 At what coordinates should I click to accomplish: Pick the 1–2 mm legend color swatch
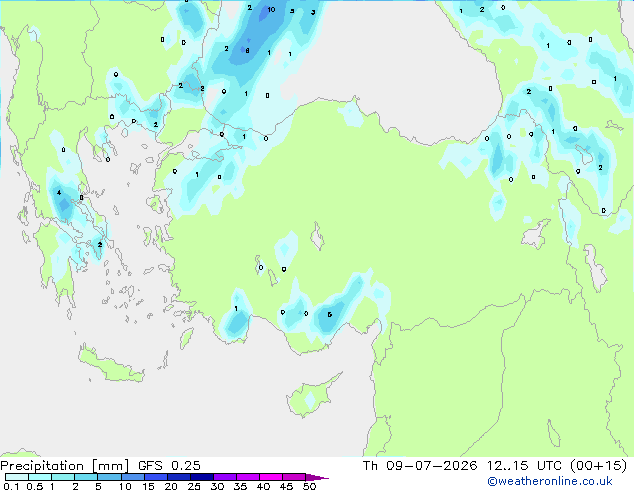coord(63,477)
